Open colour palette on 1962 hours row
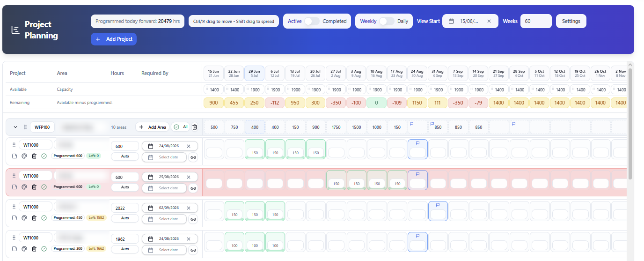 [x=24, y=249]
